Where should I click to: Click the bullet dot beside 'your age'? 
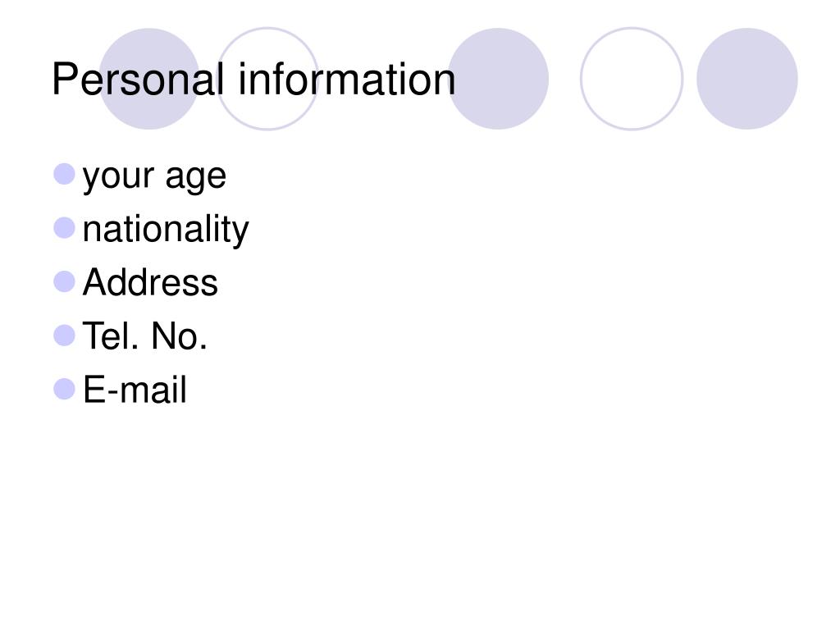coord(64,174)
